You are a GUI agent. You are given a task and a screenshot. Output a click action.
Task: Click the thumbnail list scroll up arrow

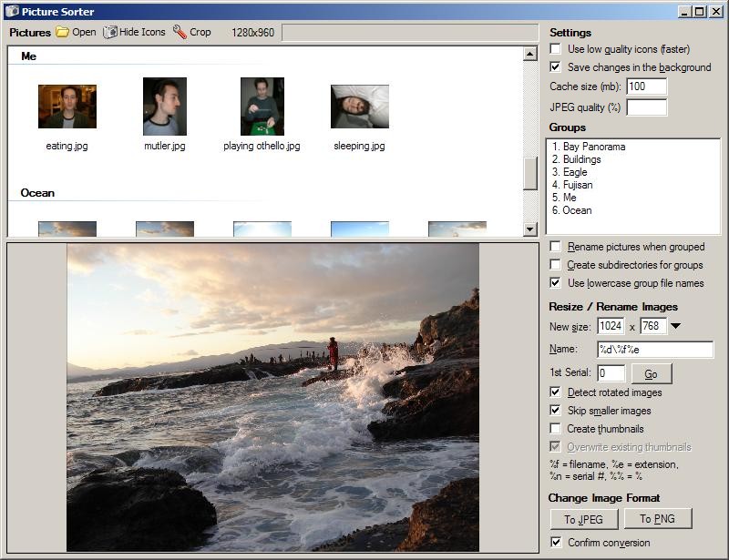(x=530, y=54)
